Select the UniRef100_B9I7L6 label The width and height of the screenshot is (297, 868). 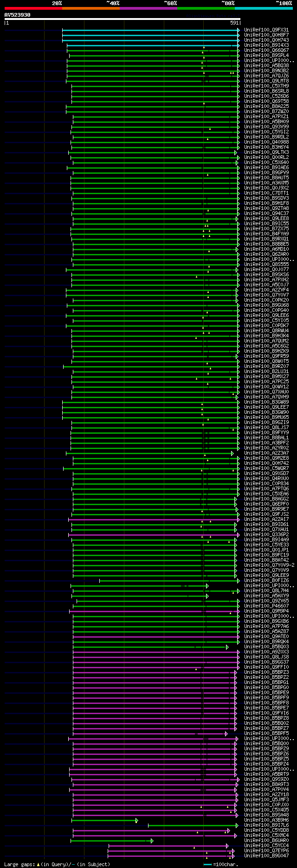tap(266, 825)
